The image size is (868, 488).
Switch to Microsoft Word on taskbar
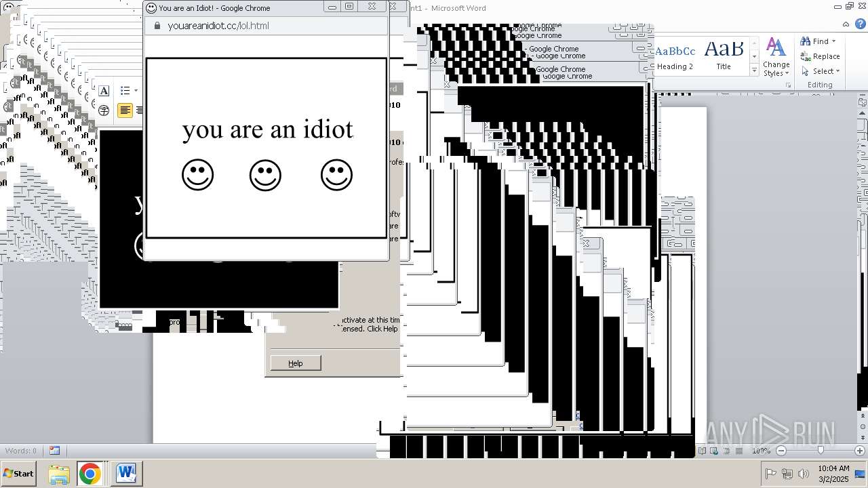(x=126, y=474)
